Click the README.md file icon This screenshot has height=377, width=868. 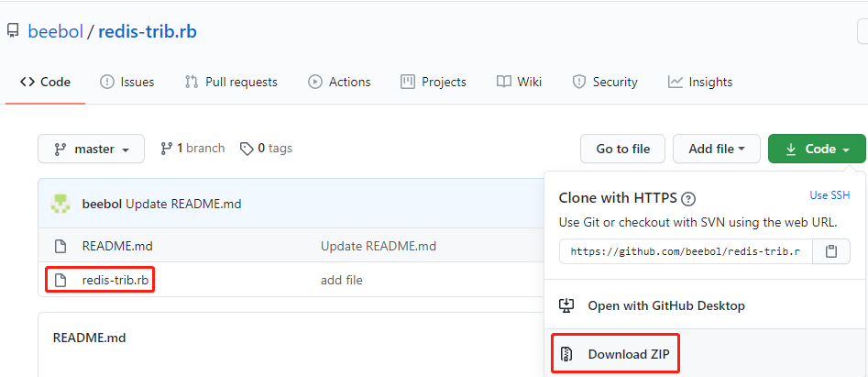pos(60,246)
